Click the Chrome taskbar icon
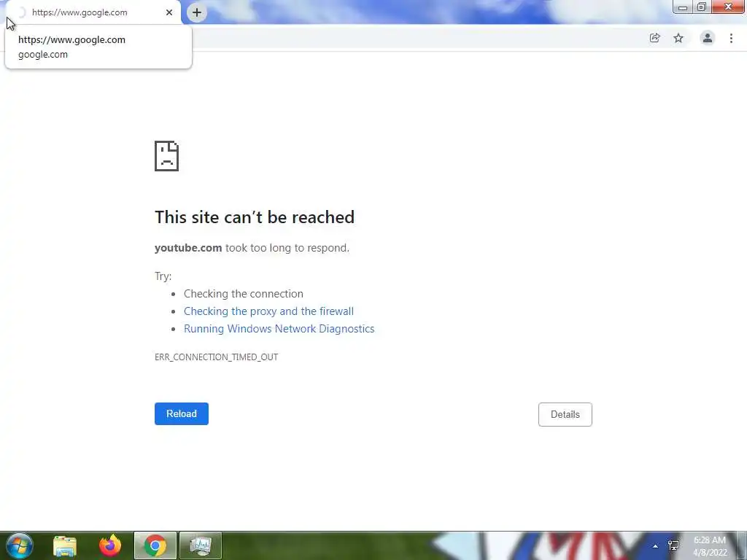Image resolution: width=747 pixels, height=560 pixels. 155,545
